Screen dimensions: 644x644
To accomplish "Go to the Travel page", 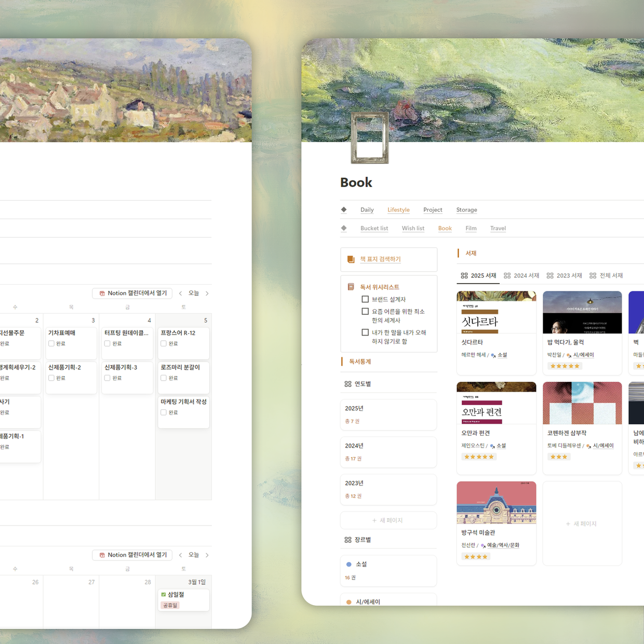I will [x=498, y=228].
